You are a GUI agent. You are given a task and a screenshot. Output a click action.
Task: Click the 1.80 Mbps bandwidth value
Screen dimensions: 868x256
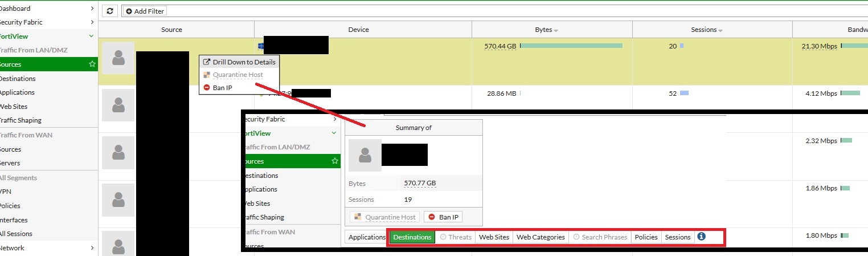click(821, 235)
